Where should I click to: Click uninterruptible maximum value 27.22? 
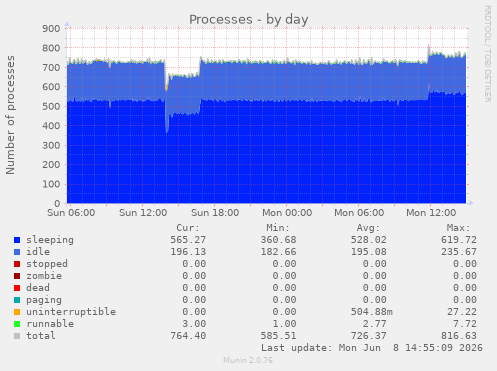click(x=462, y=312)
